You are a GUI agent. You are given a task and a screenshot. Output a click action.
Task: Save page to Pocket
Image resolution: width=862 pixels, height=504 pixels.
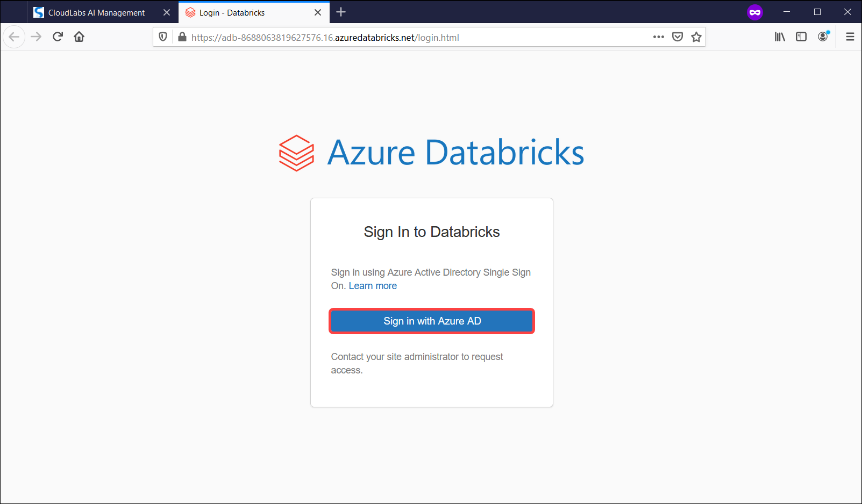click(x=678, y=37)
